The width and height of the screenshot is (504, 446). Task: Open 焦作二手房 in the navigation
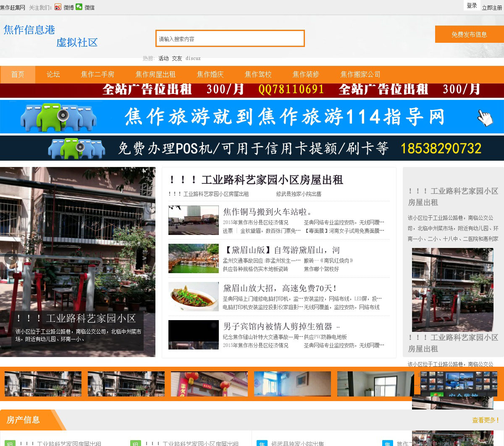pyautogui.click(x=97, y=74)
